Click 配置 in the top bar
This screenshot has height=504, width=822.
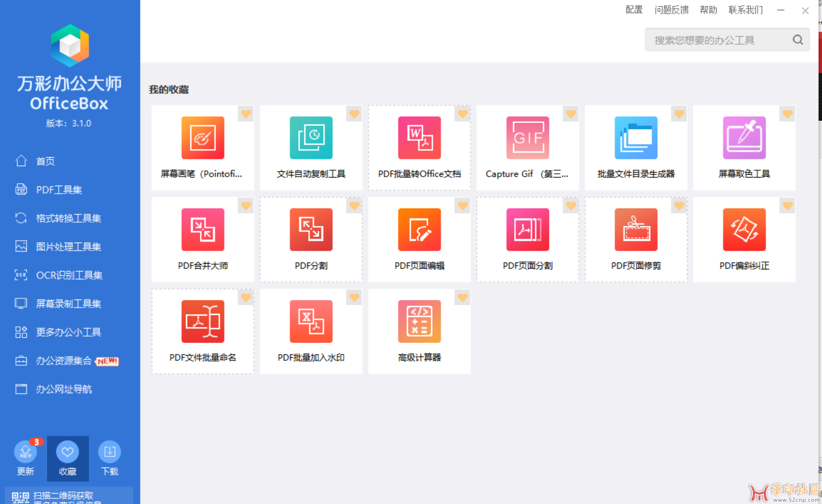pyautogui.click(x=634, y=10)
